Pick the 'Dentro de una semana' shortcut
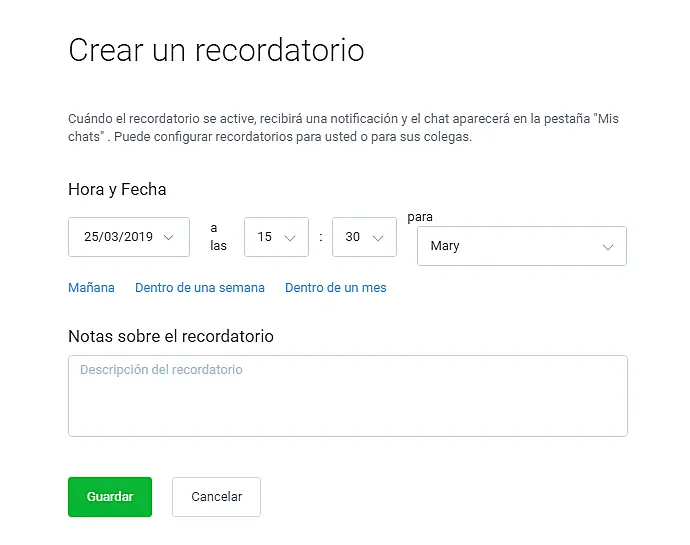 [200, 288]
